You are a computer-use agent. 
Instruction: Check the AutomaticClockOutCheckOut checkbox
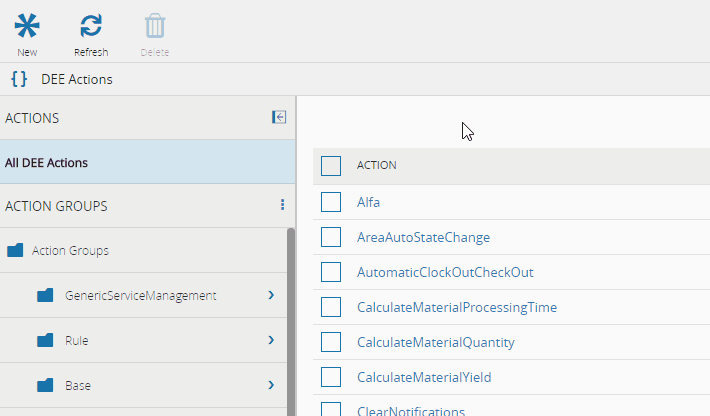point(331,272)
